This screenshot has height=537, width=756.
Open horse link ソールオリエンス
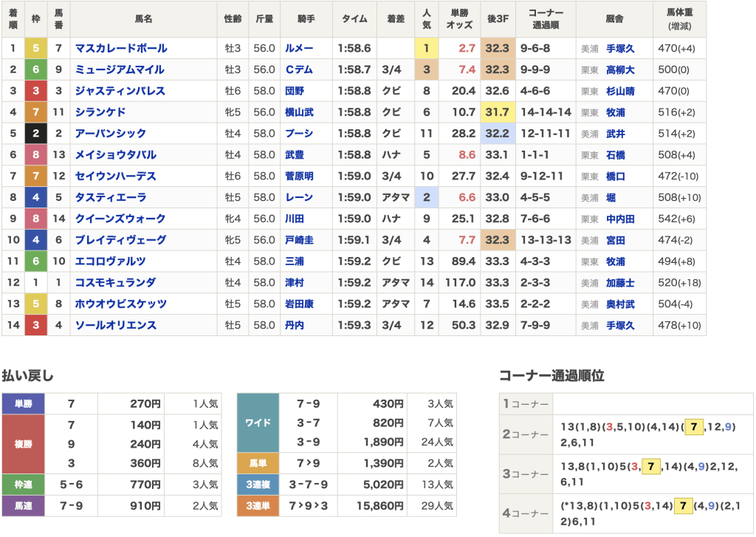click(116, 325)
